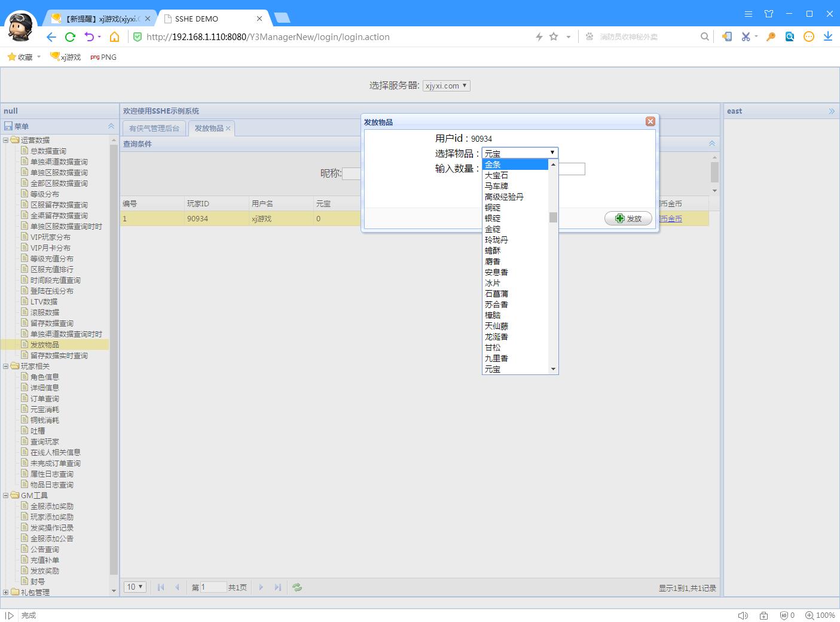Image resolution: width=840 pixels, height=622 pixels.
Task: Collapse the east panel
Action: tap(831, 111)
